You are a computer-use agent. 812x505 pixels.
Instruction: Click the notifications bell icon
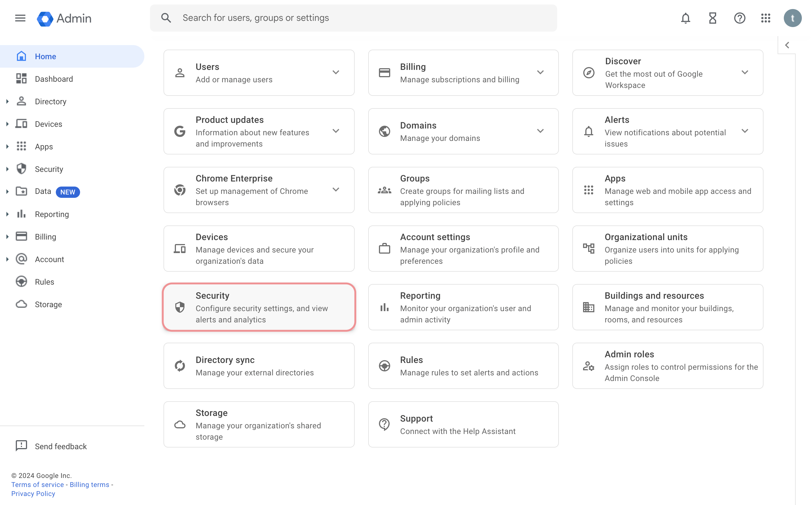685,18
